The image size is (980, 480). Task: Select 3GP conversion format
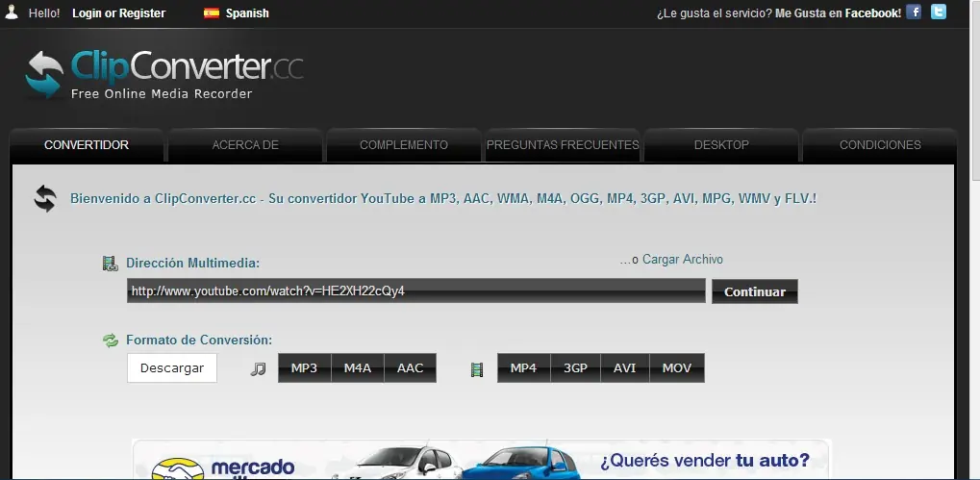[576, 368]
